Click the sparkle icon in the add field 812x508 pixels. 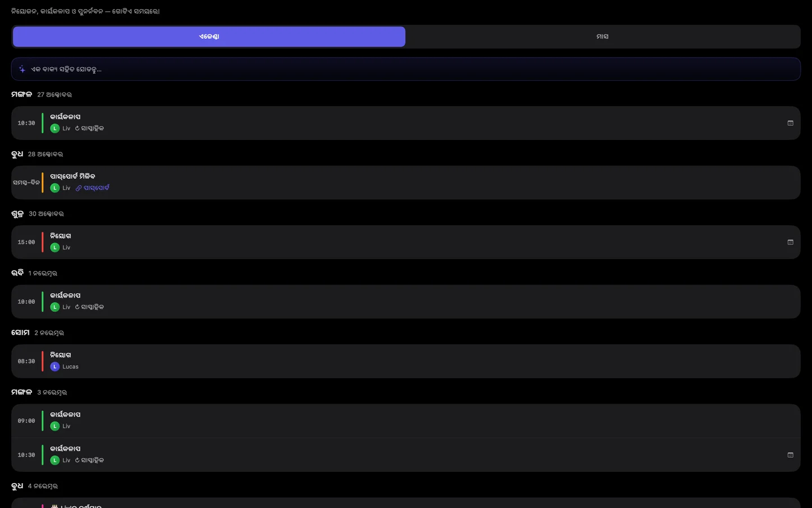[x=22, y=69]
